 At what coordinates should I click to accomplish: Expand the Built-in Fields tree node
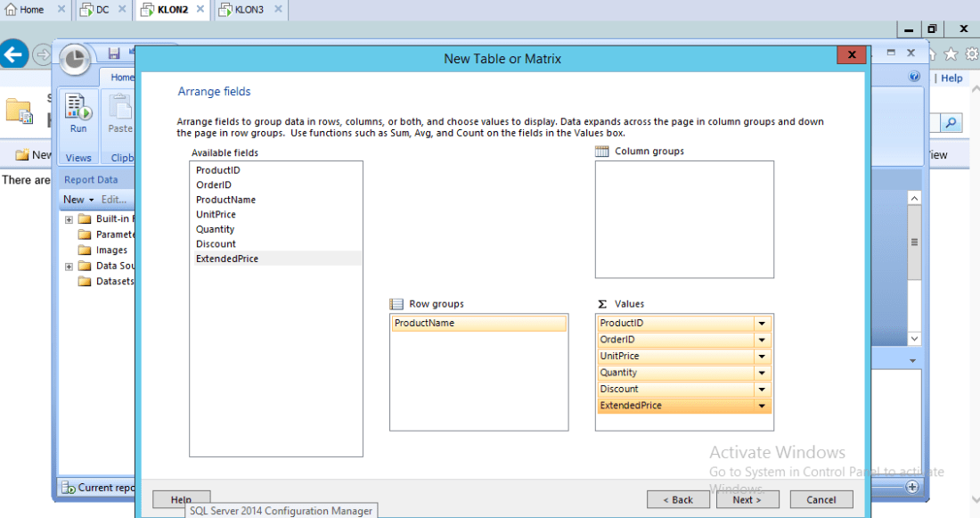pos(69,219)
